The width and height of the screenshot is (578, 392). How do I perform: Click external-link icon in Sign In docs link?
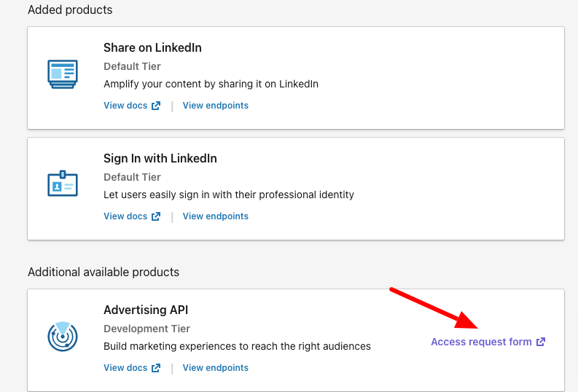point(156,216)
